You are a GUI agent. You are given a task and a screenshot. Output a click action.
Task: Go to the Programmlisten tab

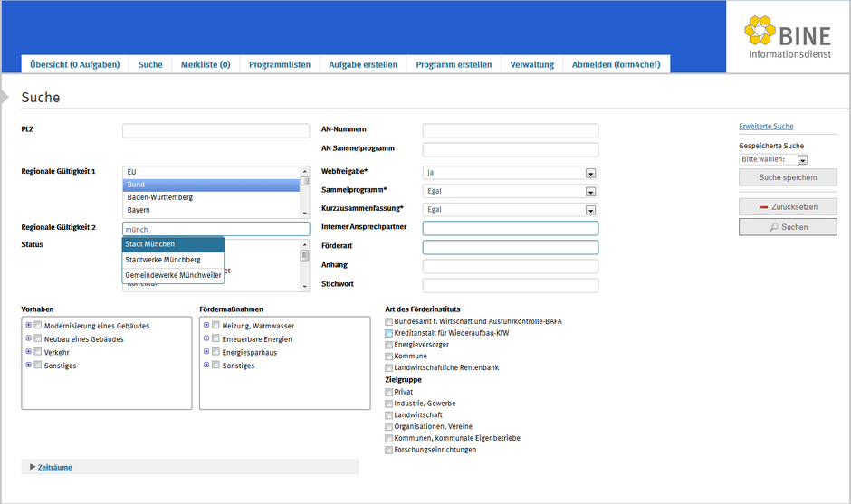click(x=280, y=64)
